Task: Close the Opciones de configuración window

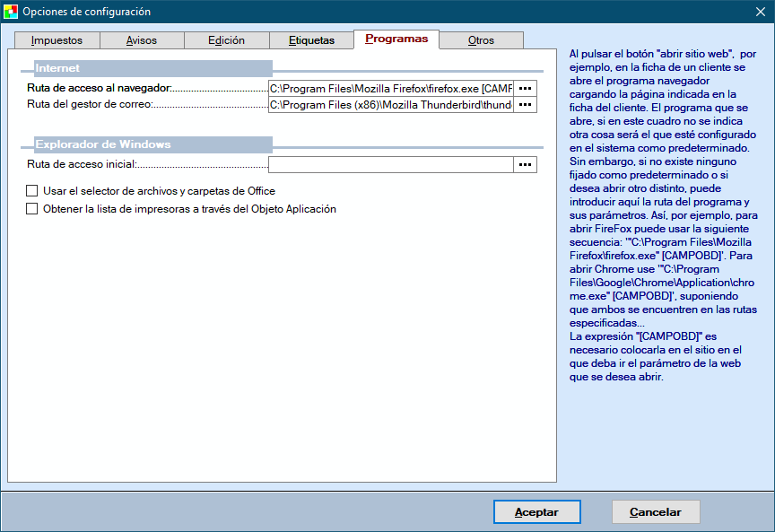Action: 760,12
